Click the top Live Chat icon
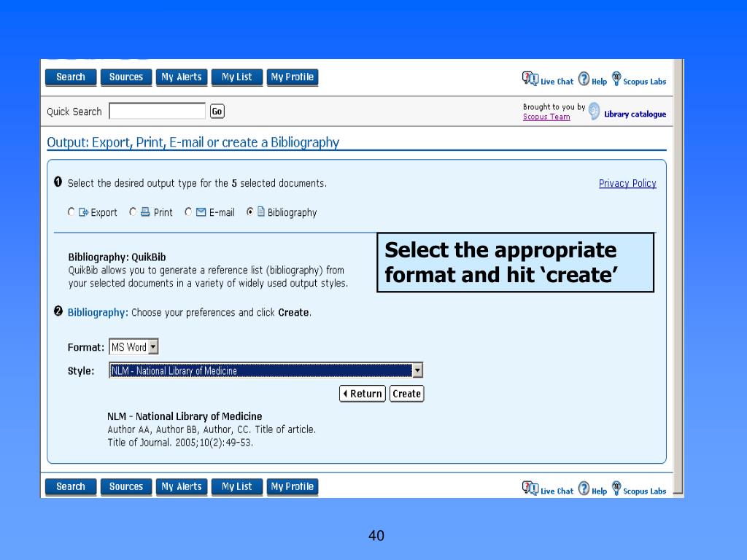This screenshot has height=560, width=747. [x=530, y=79]
